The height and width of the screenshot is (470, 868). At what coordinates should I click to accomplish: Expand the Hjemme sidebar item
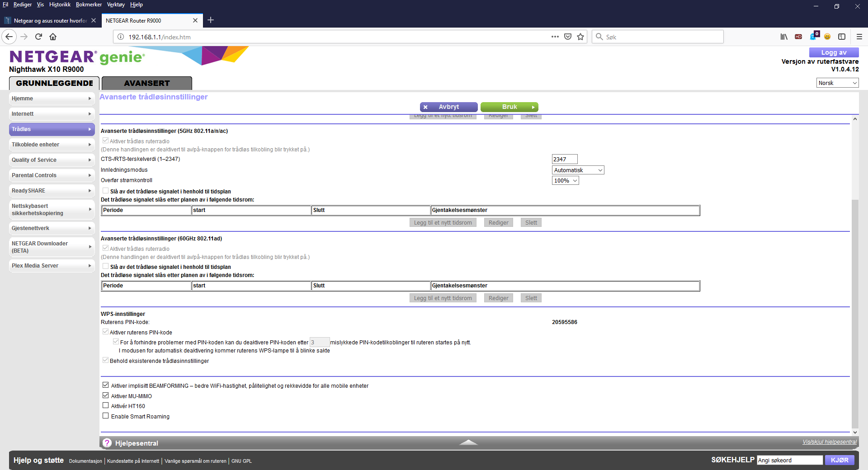52,98
